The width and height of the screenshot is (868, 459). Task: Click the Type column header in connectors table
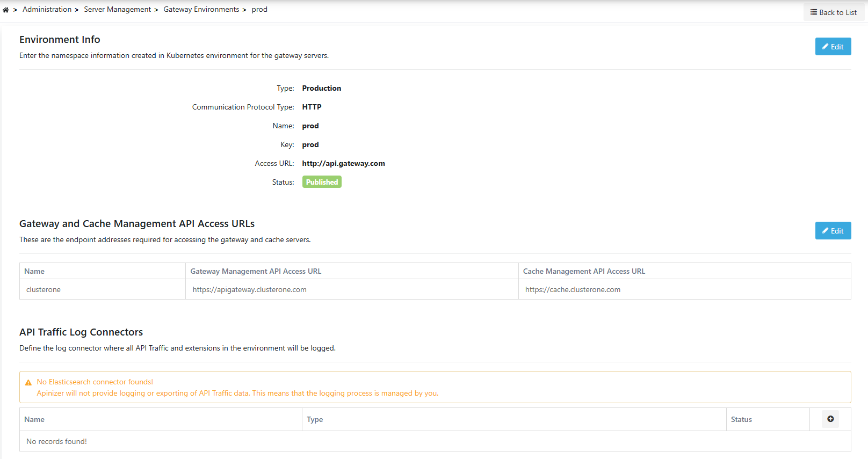click(x=315, y=419)
